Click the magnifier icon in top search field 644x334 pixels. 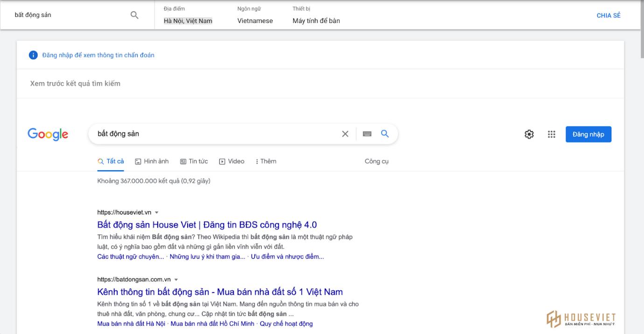pos(134,15)
